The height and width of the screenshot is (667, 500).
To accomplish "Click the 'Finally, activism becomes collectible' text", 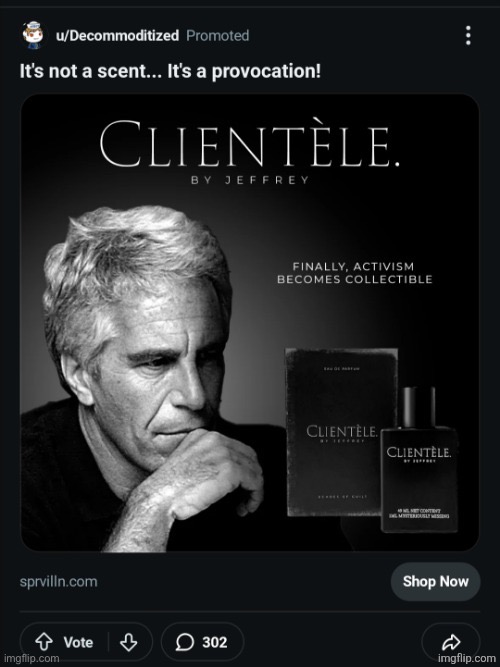I will (x=354, y=273).
